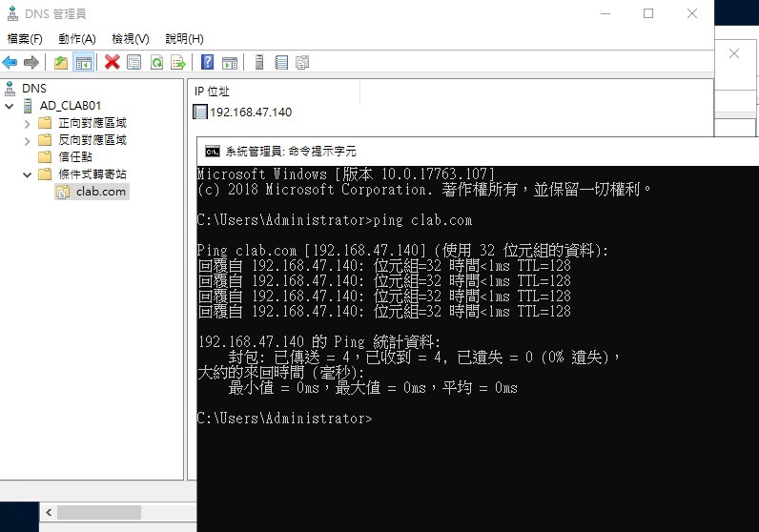Open Properties toolbar icon
The width and height of the screenshot is (759, 532).
(134, 62)
